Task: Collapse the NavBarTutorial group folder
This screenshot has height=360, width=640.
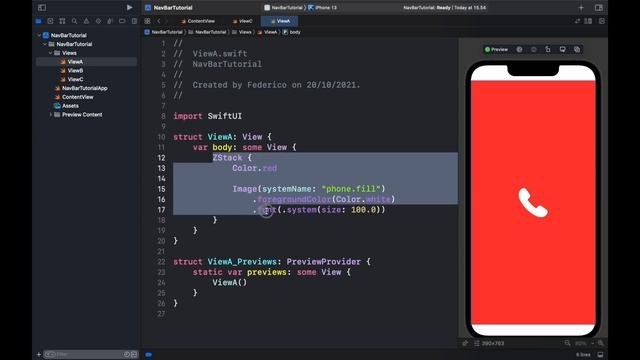Action: pos(45,44)
